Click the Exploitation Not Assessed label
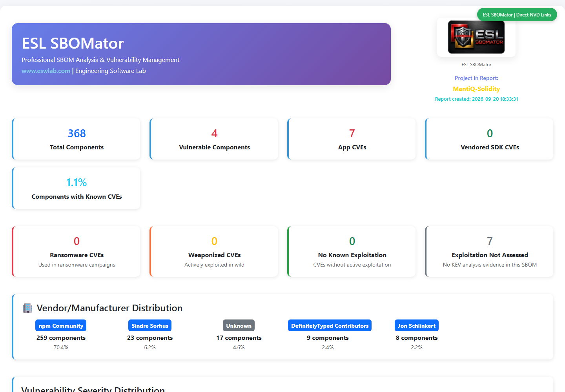This screenshot has height=392, width=565. pyautogui.click(x=490, y=255)
